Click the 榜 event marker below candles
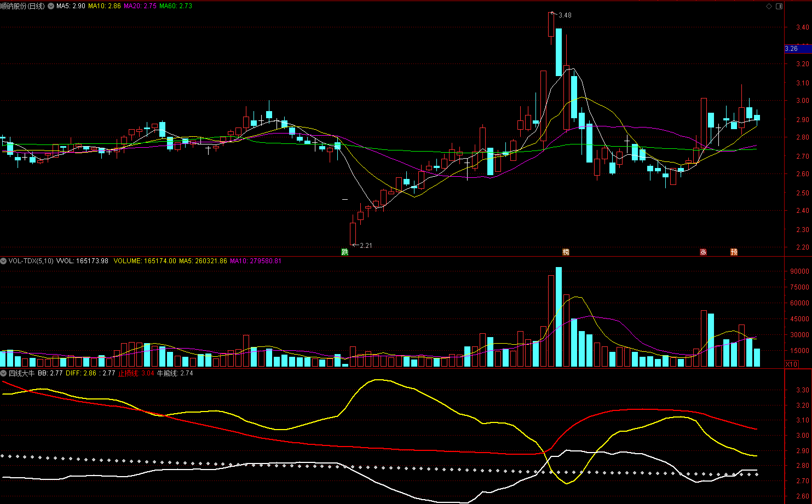 566,252
